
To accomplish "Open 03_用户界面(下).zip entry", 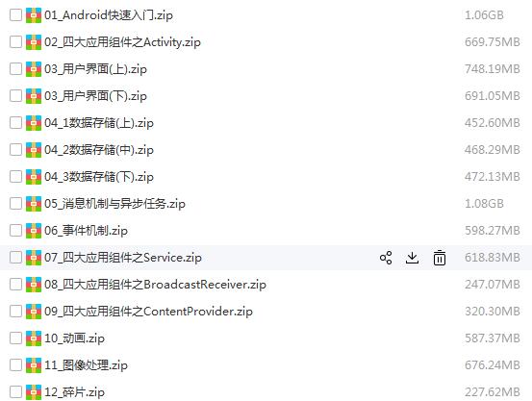I will [95, 96].
